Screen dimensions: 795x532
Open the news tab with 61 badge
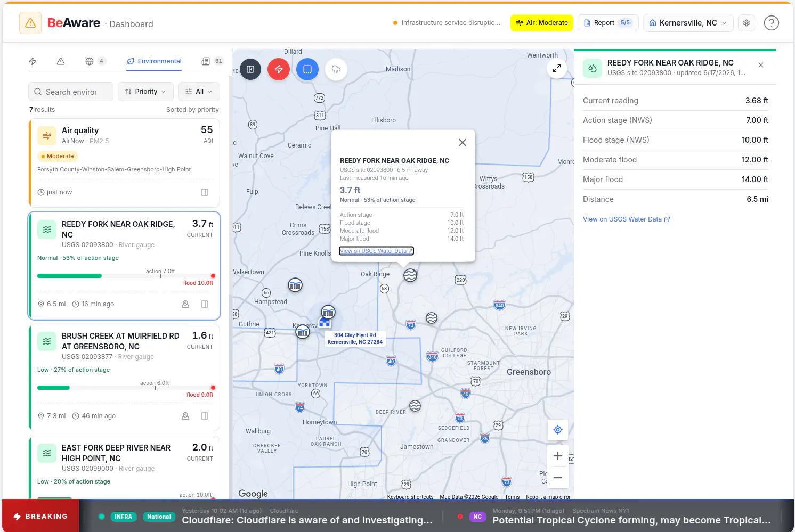click(x=212, y=61)
